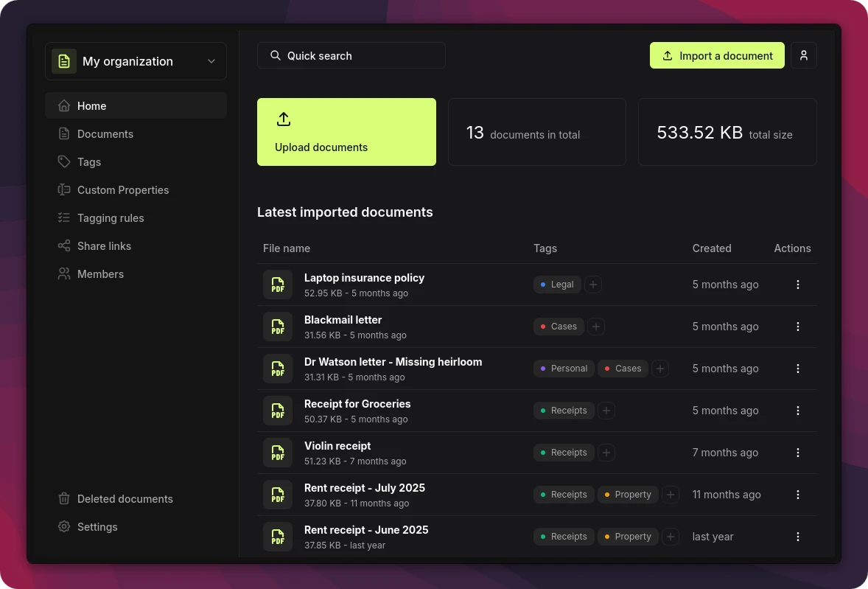This screenshot has width=868, height=589.
Task: Click PDF icon for Dr Watson letter
Action: pos(277,369)
